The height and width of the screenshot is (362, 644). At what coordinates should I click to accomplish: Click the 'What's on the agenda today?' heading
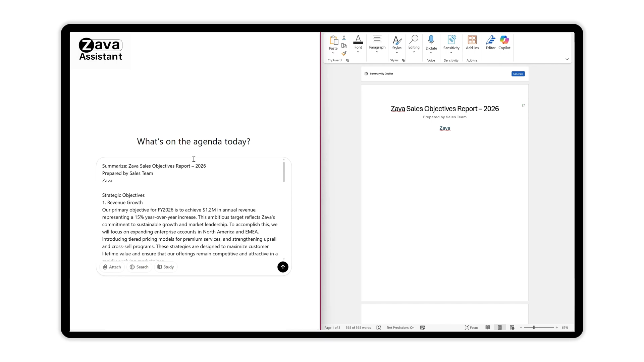point(194,142)
